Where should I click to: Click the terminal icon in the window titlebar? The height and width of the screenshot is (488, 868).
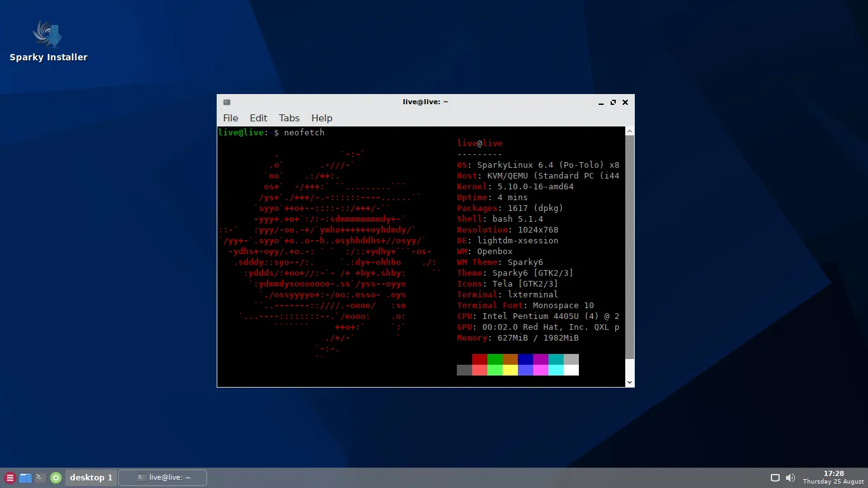226,102
